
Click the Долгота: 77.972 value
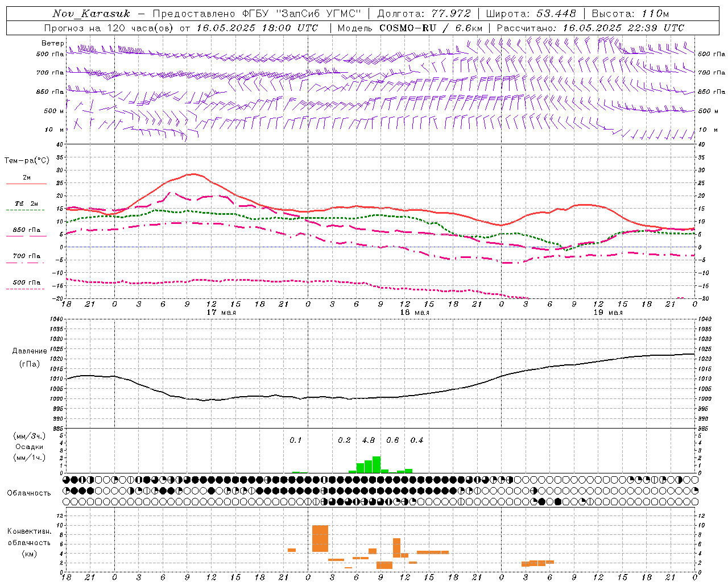tap(424, 14)
